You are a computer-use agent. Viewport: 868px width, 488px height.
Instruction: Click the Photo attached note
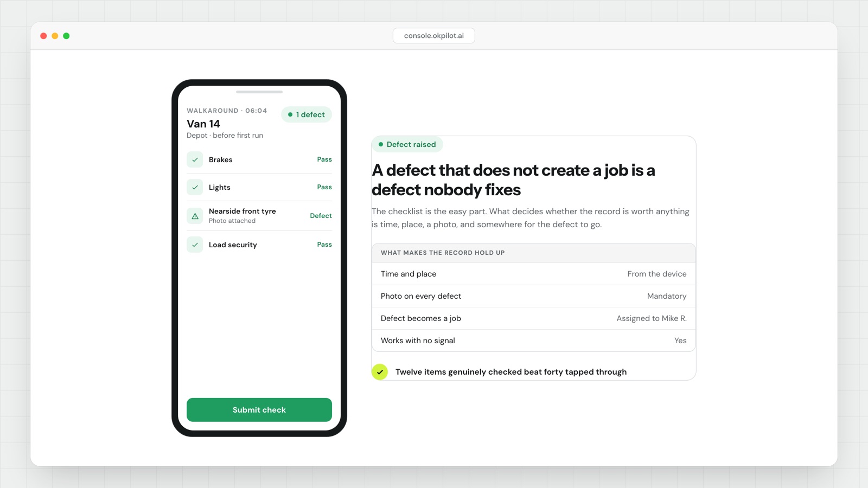pyautogui.click(x=232, y=221)
